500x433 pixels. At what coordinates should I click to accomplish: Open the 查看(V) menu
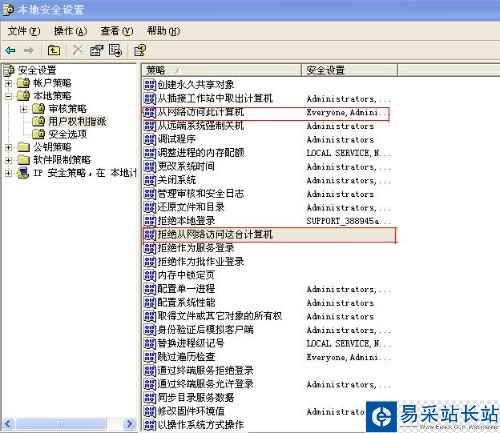click(117, 31)
